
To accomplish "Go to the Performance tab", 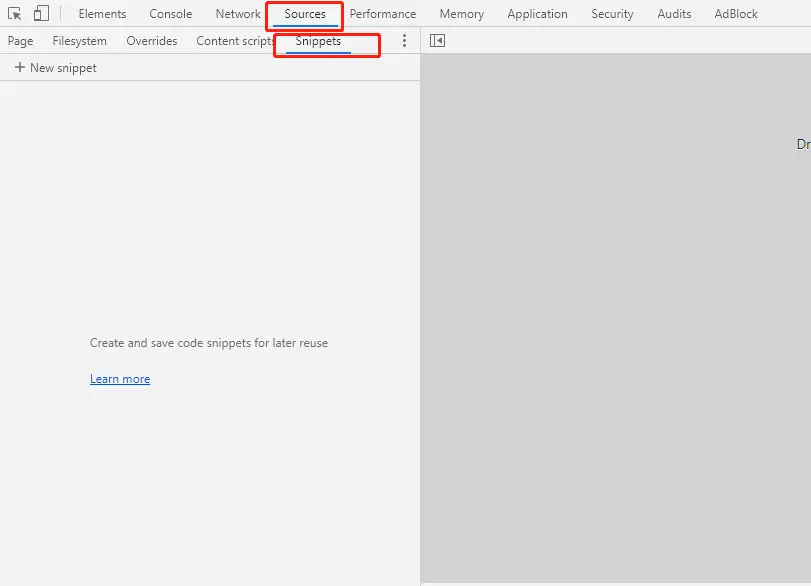I will click(x=383, y=14).
